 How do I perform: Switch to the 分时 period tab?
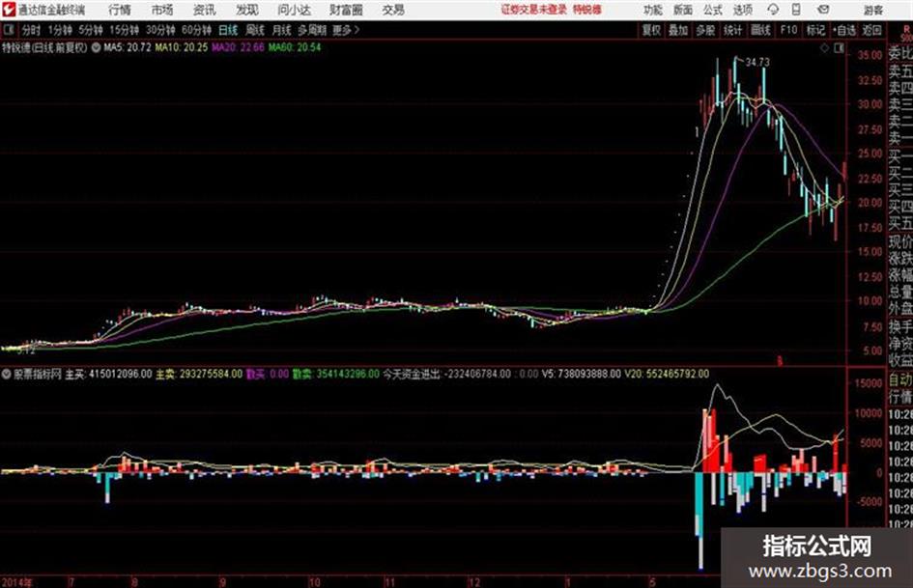[31, 30]
